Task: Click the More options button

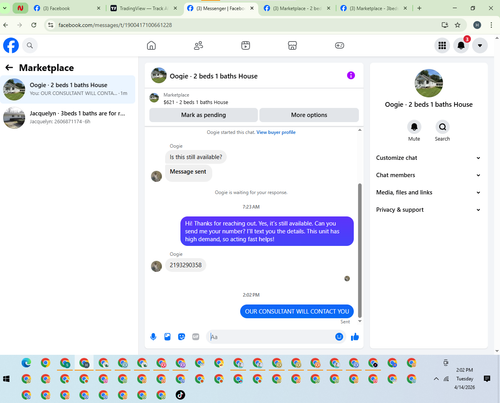Action: 309,115
